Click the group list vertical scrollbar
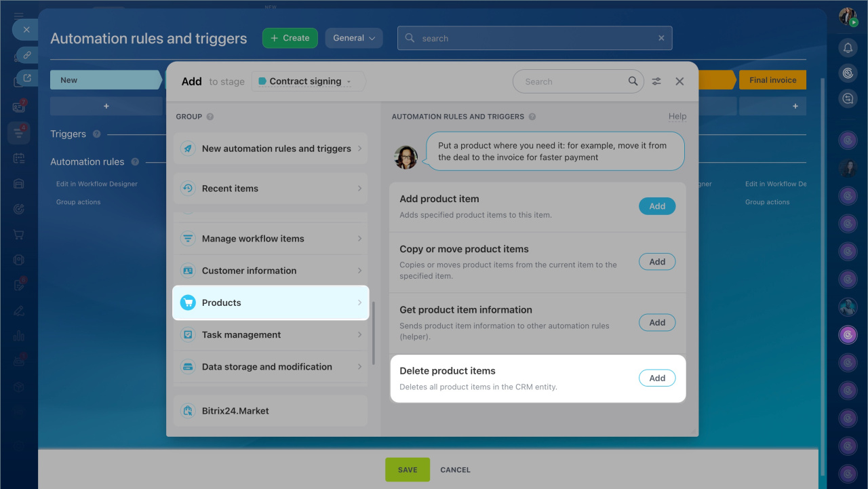868x489 pixels. point(374,332)
